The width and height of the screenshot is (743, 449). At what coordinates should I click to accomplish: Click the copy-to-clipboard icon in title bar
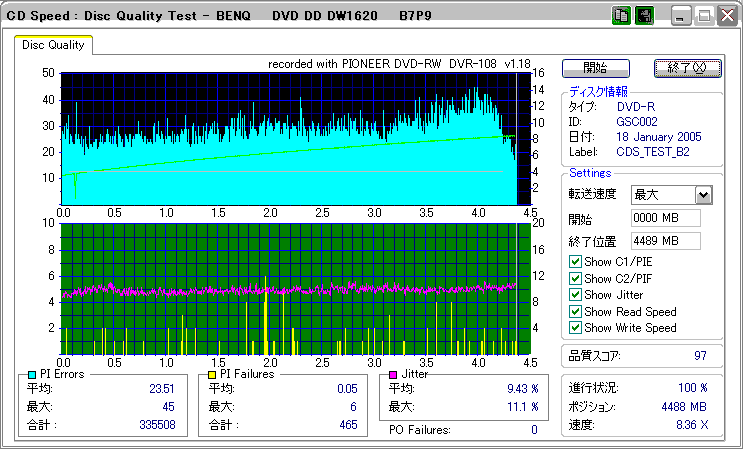620,17
